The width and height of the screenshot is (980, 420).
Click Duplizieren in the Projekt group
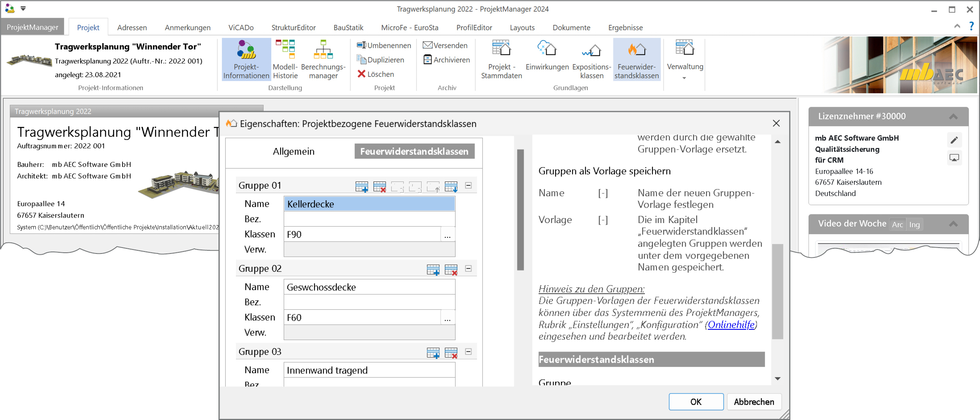point(381,60)
